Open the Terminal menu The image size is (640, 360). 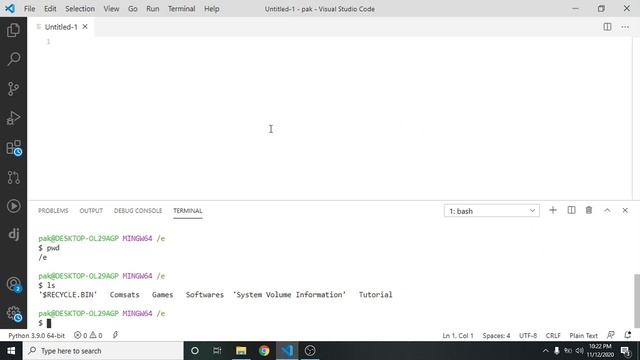click(x=182, y=9)
